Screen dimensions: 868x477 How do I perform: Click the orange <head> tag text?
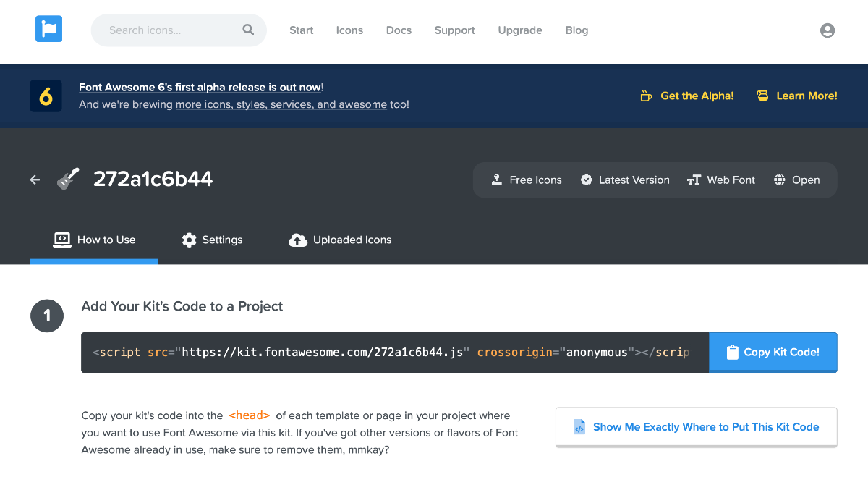[x=250, y=415]
